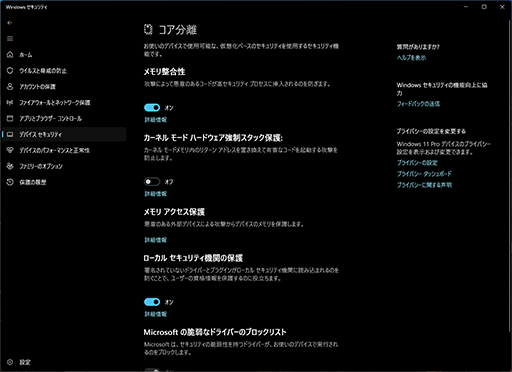The height and width of the screenshot is (372, 512).
Task: Minimize the Windows セキュリティ window
Action: pyautogui.click(x=466, y=7)
